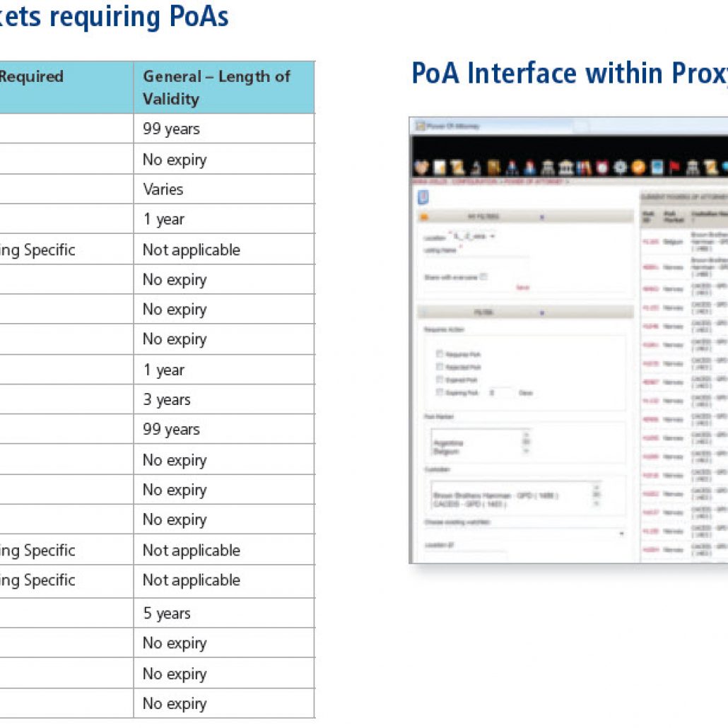Click the orange folder icon in My Filters header
This screenshot has height=728, width=728.
point(425,218)
